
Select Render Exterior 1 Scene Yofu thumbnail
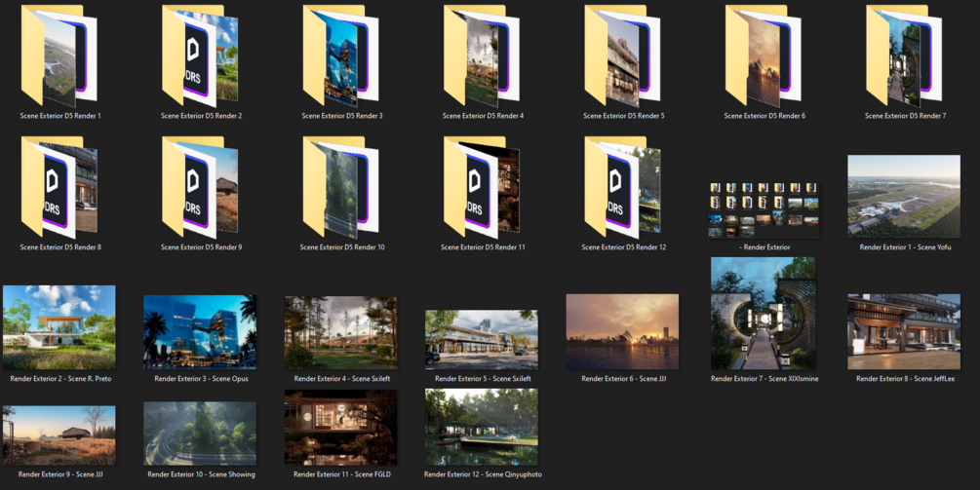click(x=904, y=196)
